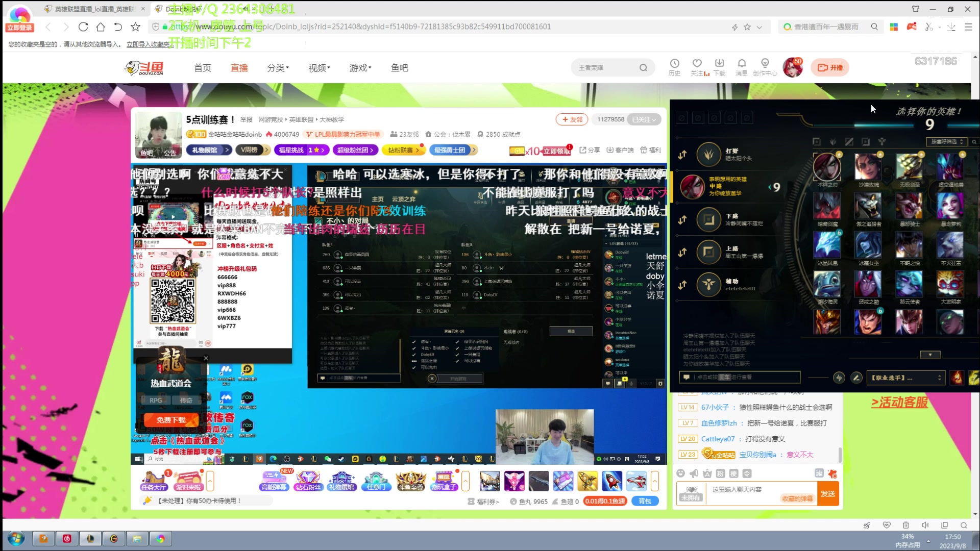Click the 背包 backpack button
The width and height of the screenshot is (980, 551).
coord(645,501)
